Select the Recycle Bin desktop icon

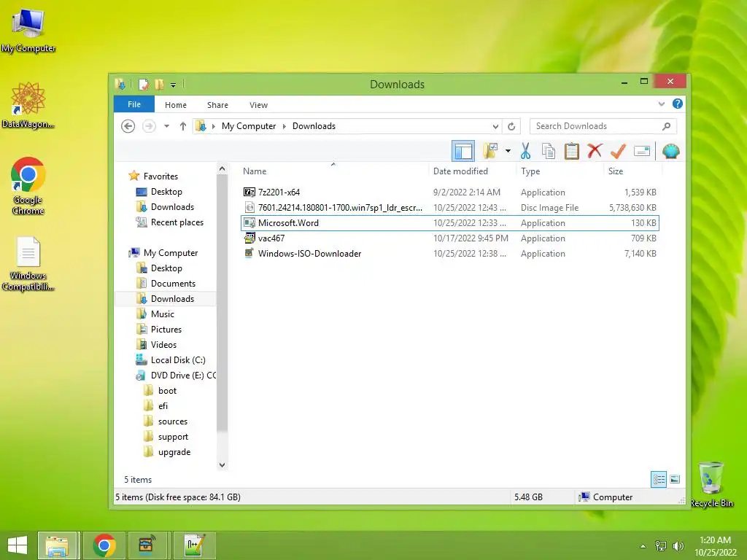click(711, 485)
